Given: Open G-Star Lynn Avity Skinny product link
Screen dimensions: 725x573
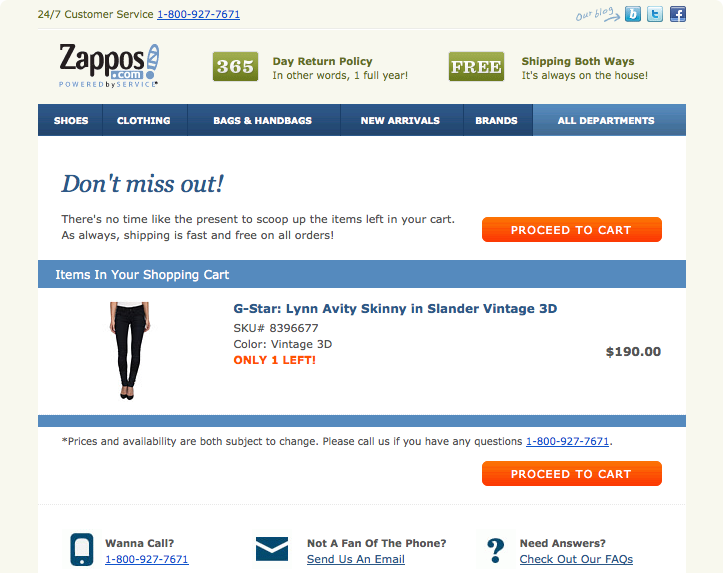Looking at the screenshot, I should [x=395, y=308].
